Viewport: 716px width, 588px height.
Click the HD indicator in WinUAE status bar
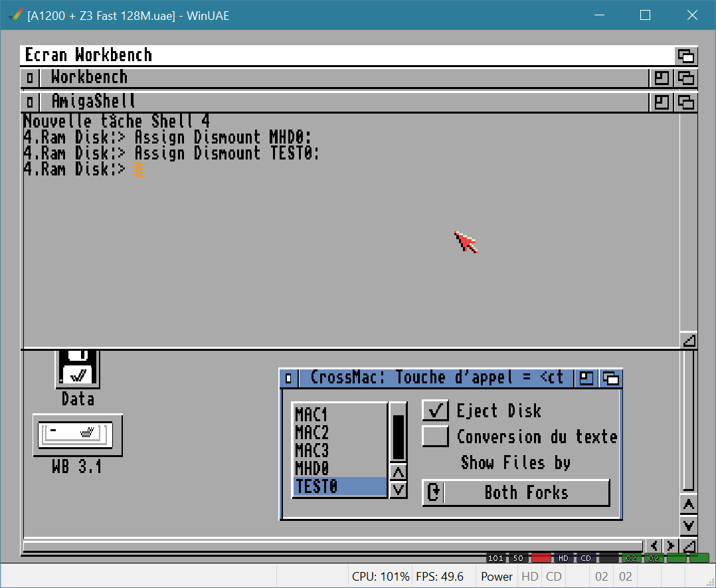(530, 577)
